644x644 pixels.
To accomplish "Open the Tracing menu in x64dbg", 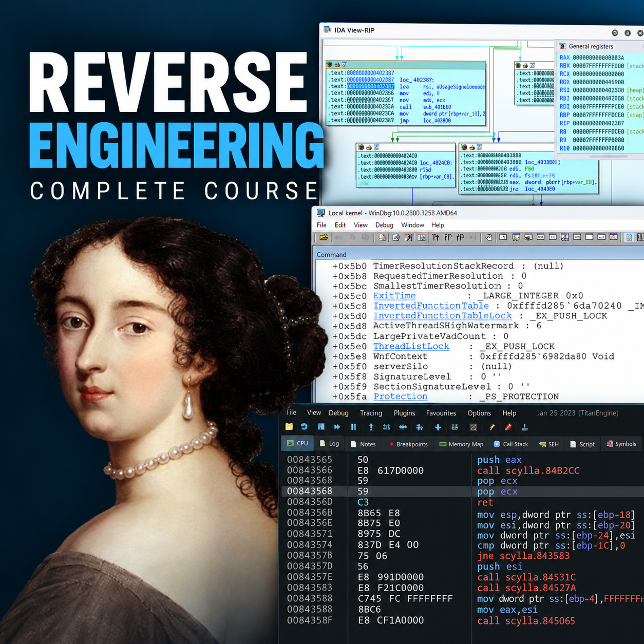I will pos(371,413).
